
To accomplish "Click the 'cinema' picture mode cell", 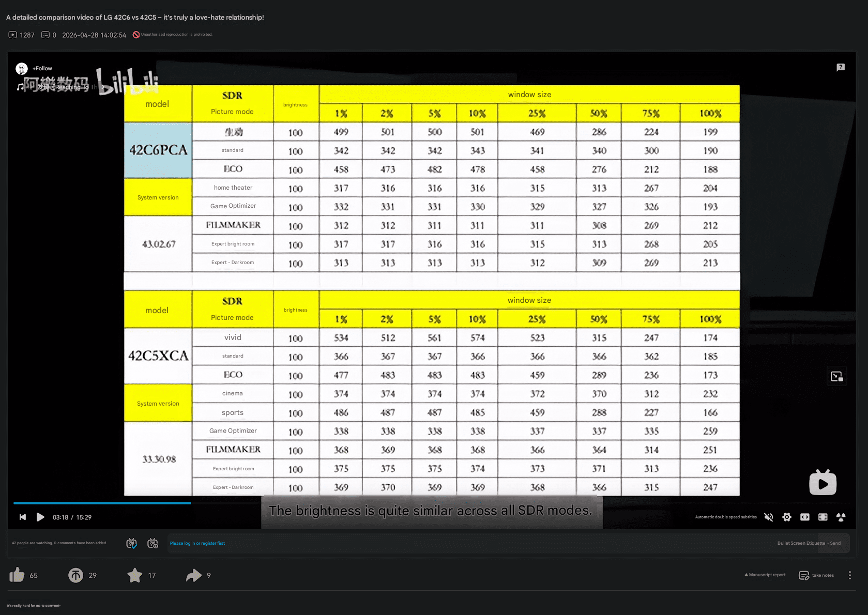I will coord(233,393).
